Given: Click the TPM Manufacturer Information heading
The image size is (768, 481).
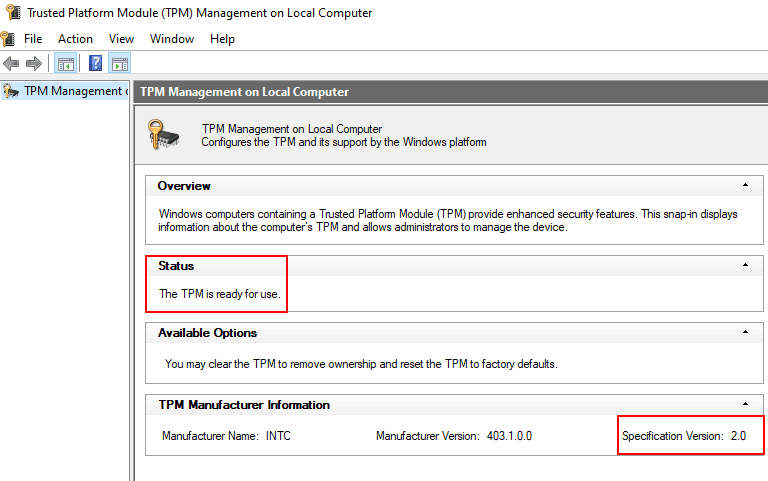Looking at the screenshot, I should 244,405.
